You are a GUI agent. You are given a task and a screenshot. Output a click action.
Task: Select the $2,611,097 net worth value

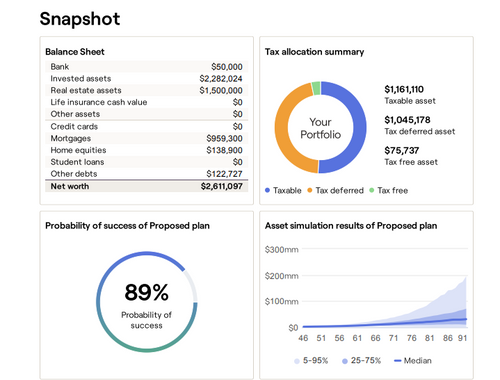click(x=222, y=186)
